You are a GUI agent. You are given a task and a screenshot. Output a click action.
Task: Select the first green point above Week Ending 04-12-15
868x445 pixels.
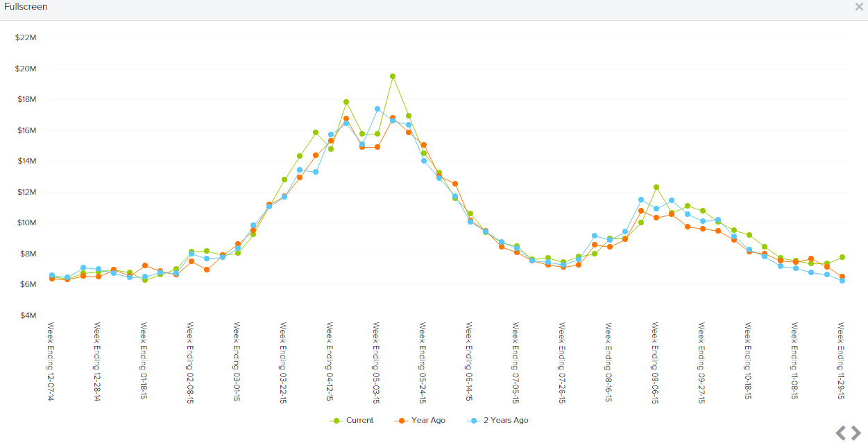point(331,148)
